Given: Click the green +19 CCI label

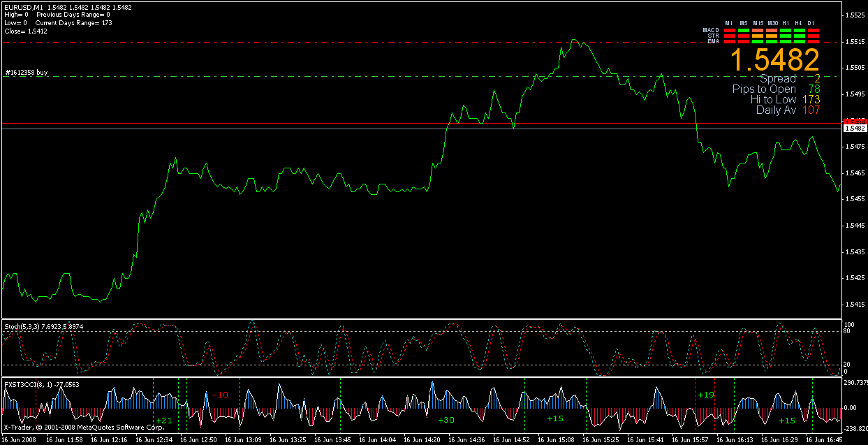Looking at the screenshot, I should (706, 395).
